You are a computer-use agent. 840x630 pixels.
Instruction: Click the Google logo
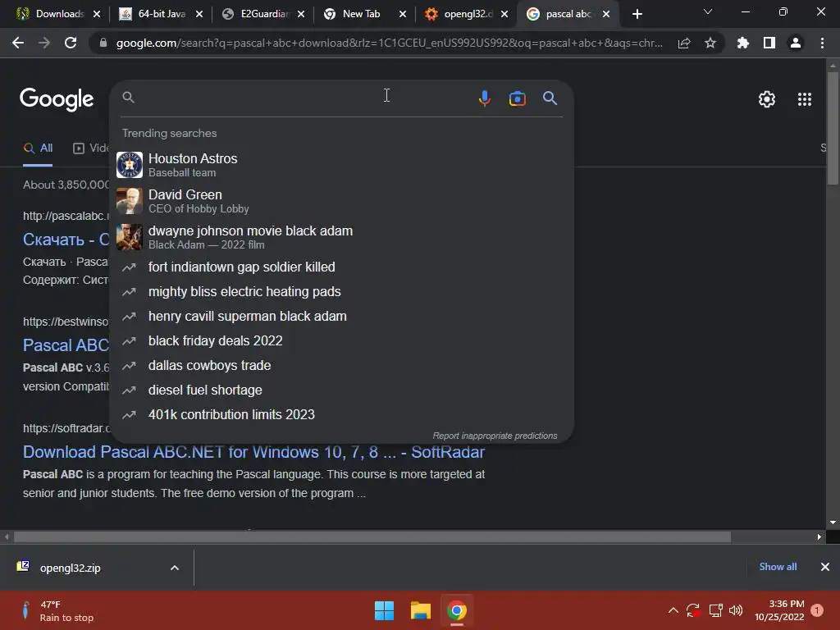57,99
